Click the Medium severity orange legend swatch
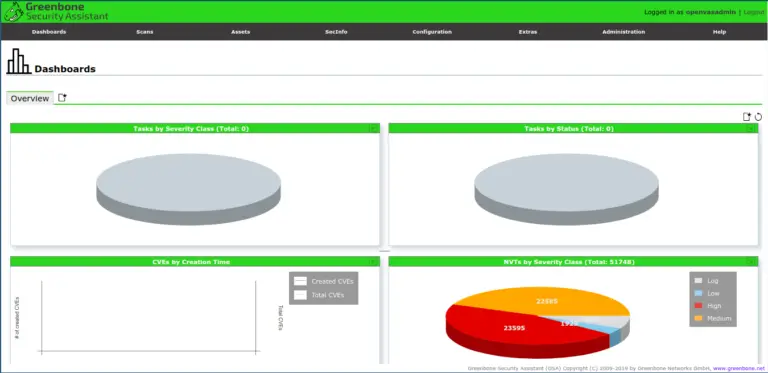768x373 pixels. click(x=698, y=319)
